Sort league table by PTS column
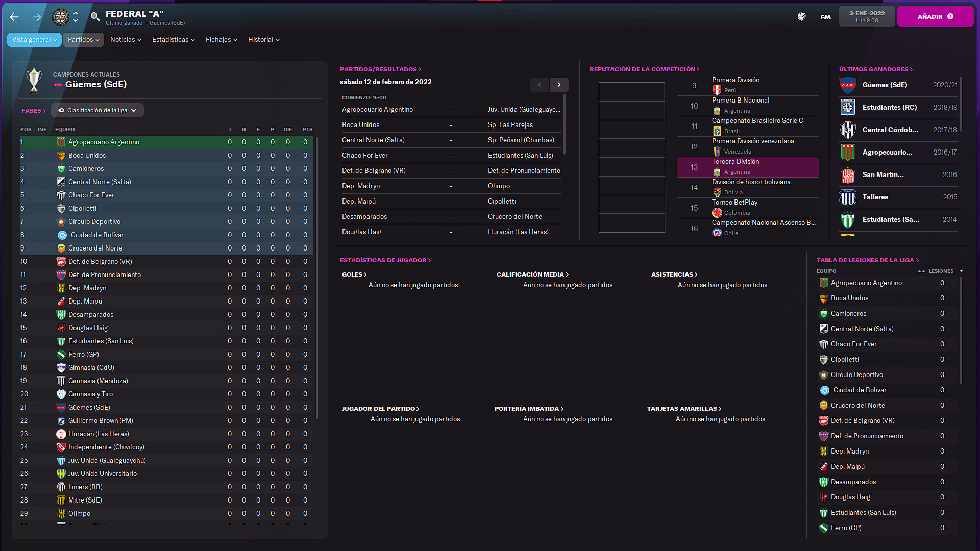Viewport: 980px width, 551px height. (307, 130)
